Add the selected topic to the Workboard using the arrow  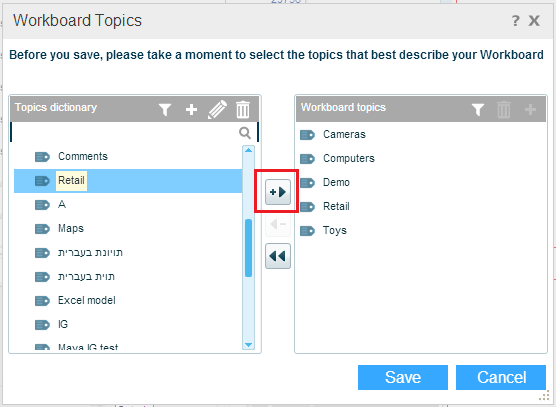278,192
